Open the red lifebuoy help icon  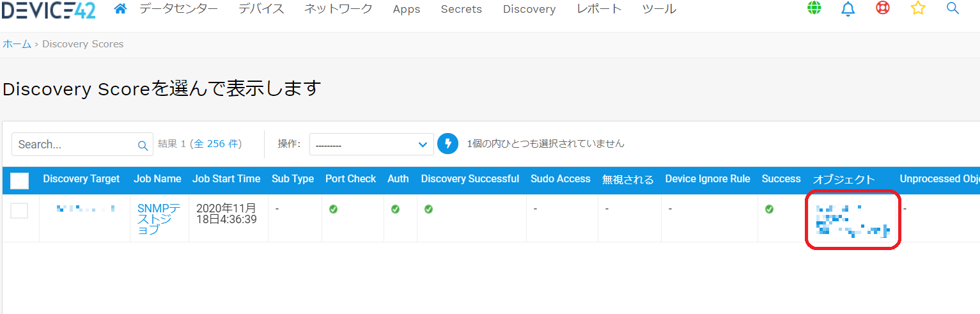(x=883, y=8)
